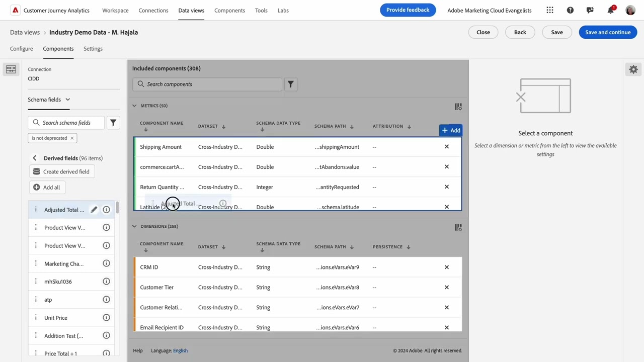Viewport: 644px width, 362px height.
Task: Click the settings gear in the right rail
Action: 633,70
